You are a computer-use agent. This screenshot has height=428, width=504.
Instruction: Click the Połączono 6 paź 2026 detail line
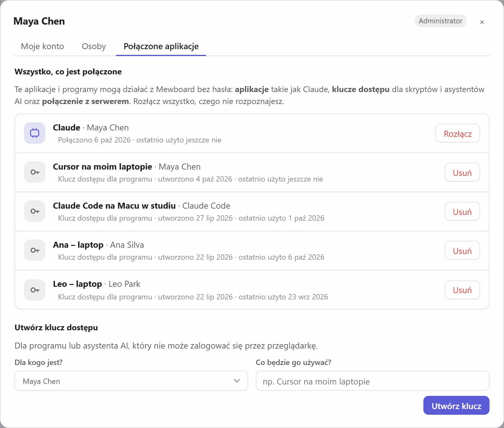point(140,140)
